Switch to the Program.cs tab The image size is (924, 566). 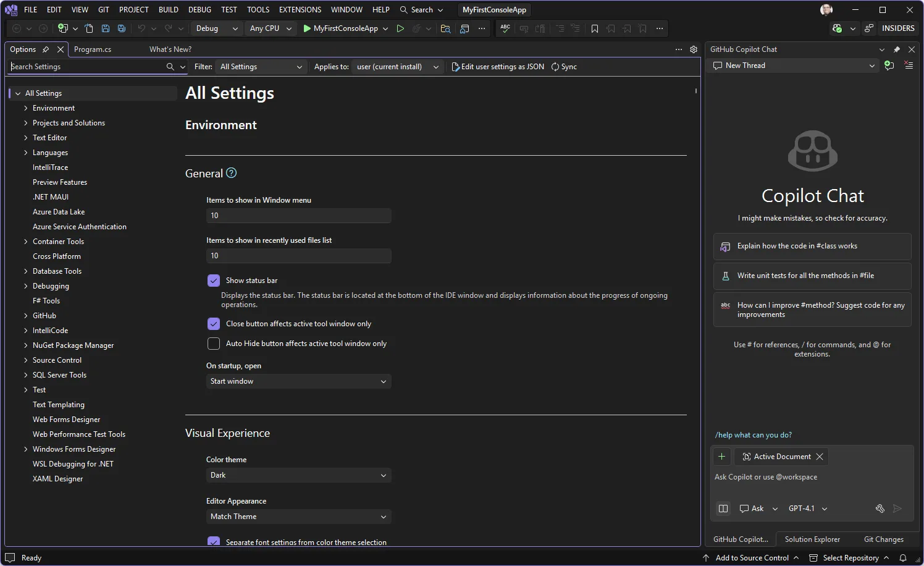pos(93,49)
